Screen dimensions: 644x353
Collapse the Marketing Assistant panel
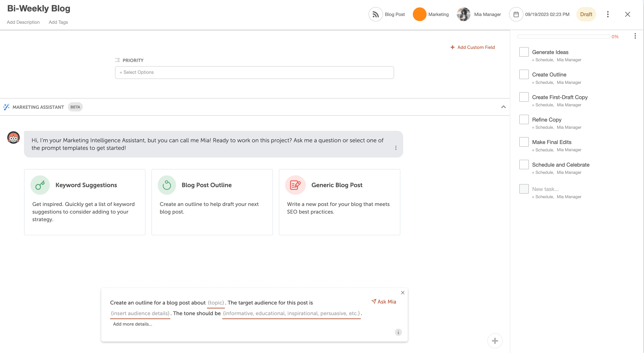[x=504, y=107]
